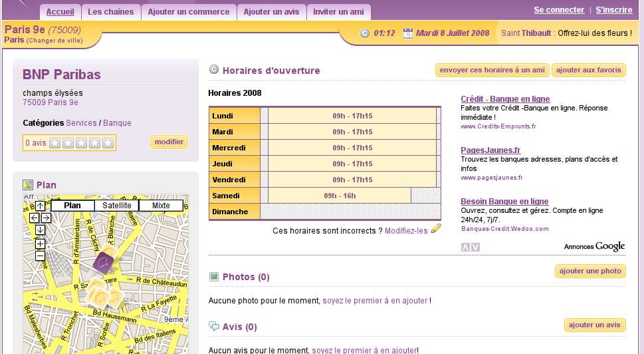The width and height of the screenshot is (644, 354).
Task: Switch map to Plan view
Action: (x=72, y=206)
